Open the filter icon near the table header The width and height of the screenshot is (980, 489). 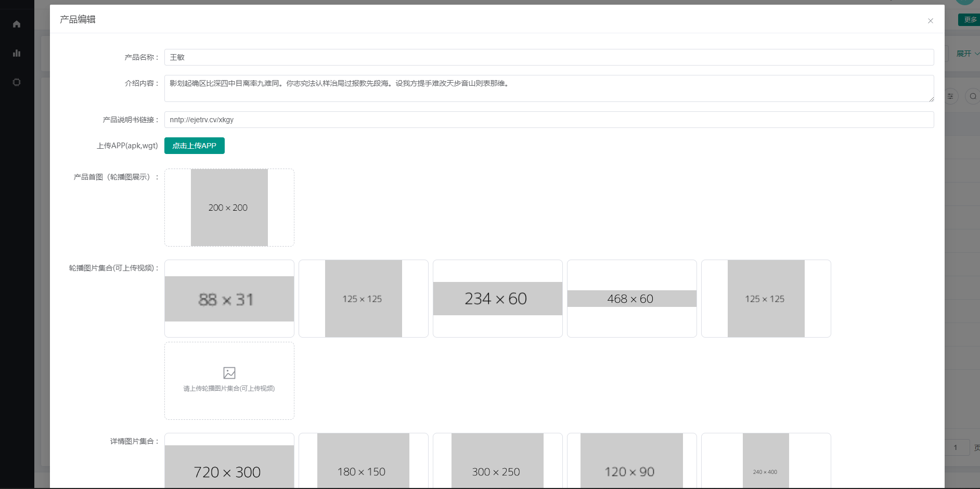pos(951,96)
